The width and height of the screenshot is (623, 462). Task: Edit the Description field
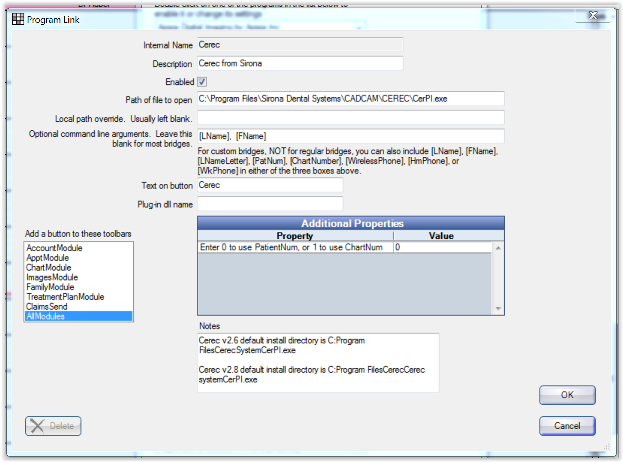pyautogui.click(x=300, y=64)
